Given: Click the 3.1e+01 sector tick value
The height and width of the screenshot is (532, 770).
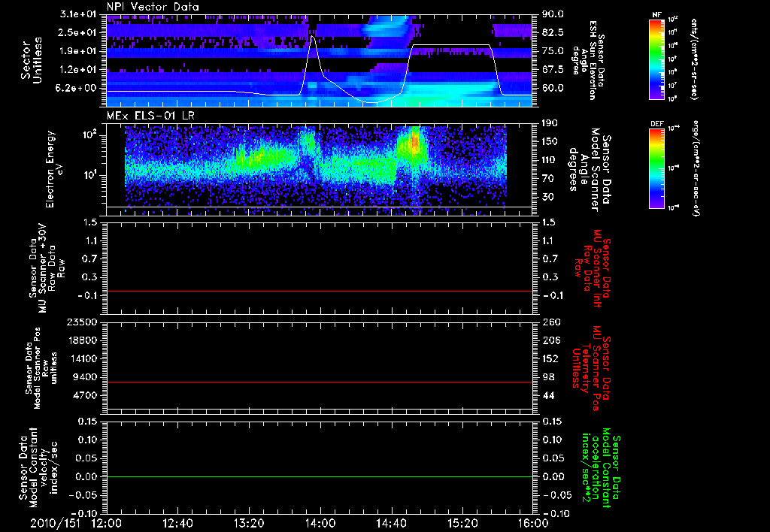Looking at the screenshot, I should (x=78, y=14).
